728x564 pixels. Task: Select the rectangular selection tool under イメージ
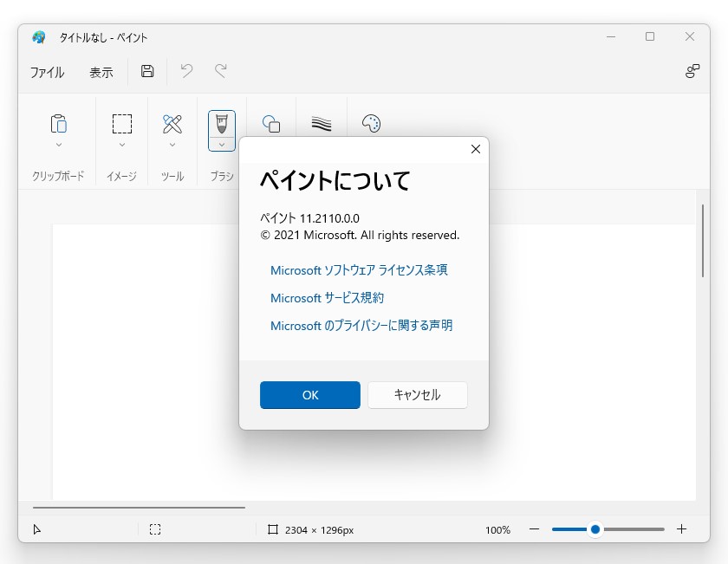click(121, 122)
